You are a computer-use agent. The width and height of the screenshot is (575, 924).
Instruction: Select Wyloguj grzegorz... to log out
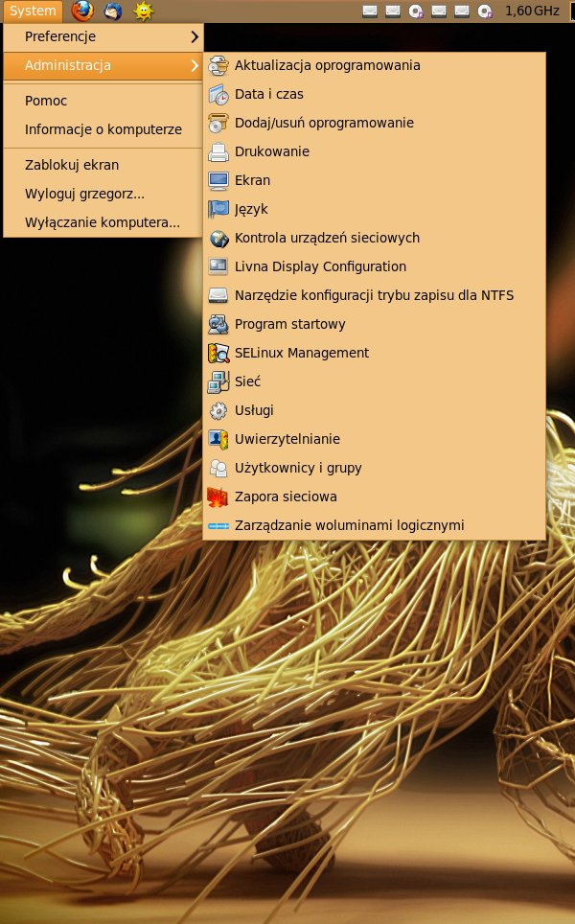click(103, 194)
